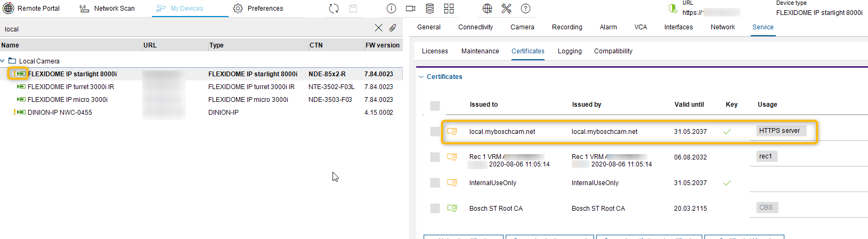Image resolution: width=868 pixels, height=239 pixels.
Task: Select DINION-IP NWC-0455 in device tree
Action: [60, 113]
